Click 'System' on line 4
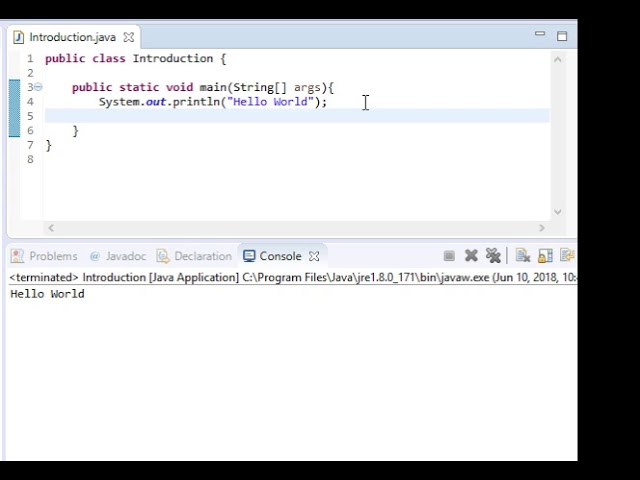The width and height of the screenshot is (640, 480). point(119,102)
